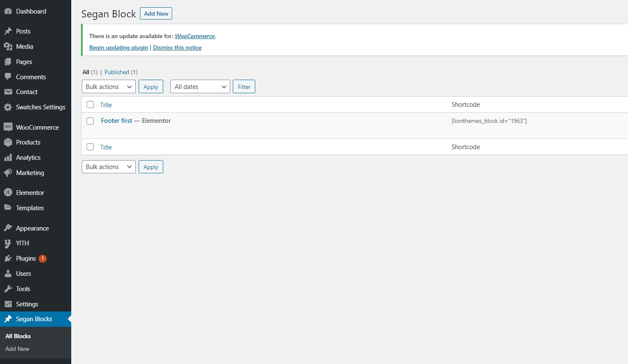Click the Analytics bar chart icon
This screenshot has height=364, width=628.
[x=8, y=158]
